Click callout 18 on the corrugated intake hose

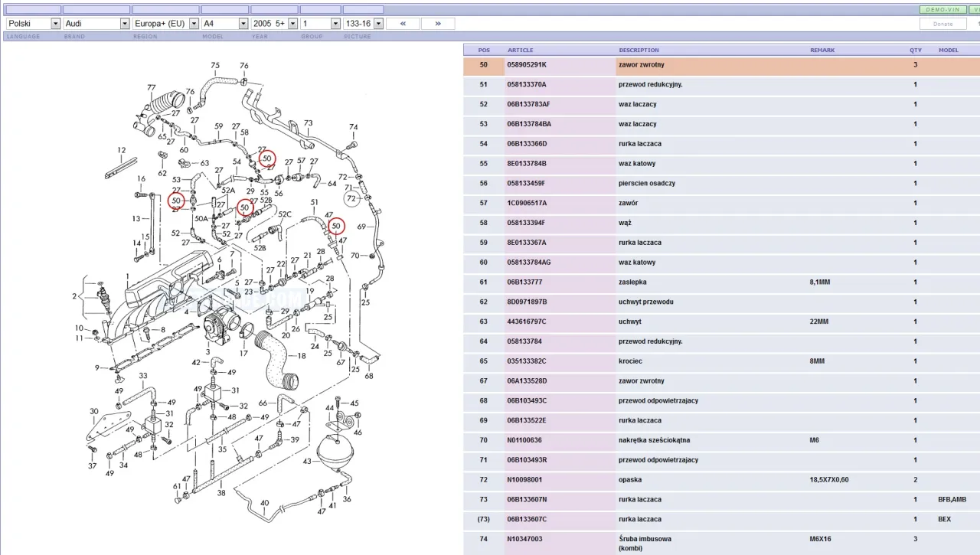pyautogui.click(x=301, y=356)
